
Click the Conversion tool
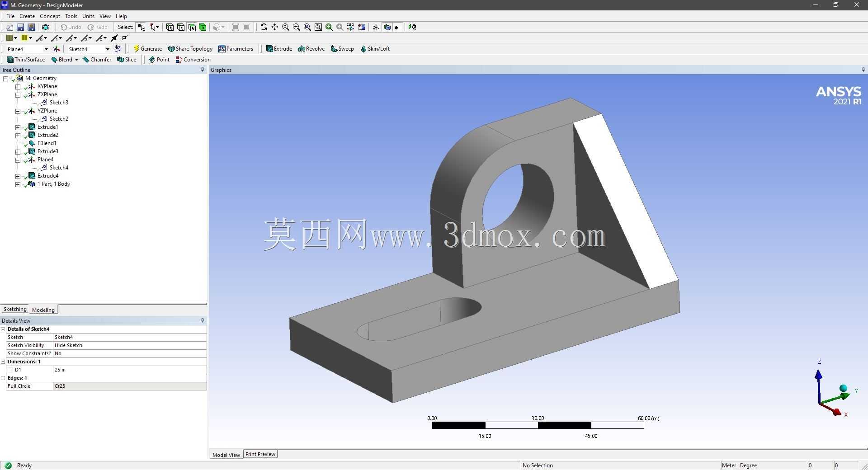tap(193, 60)
